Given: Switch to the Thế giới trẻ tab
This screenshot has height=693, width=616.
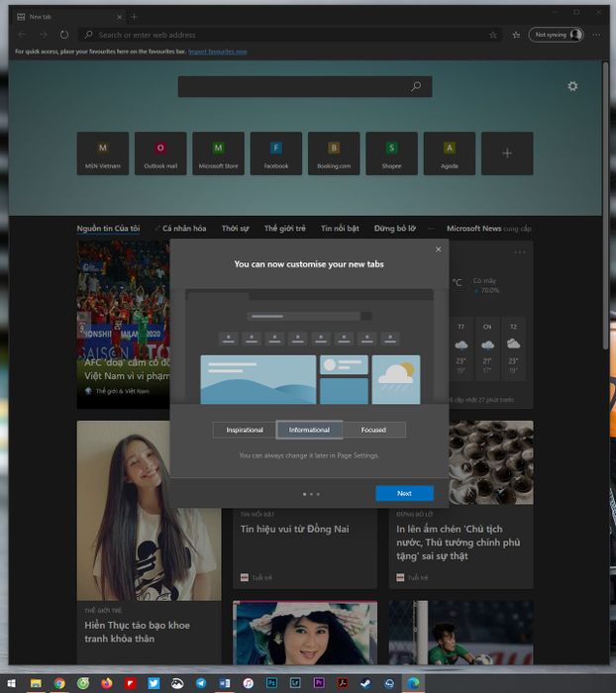Looking at the screenshot, I should pos(285,229).
